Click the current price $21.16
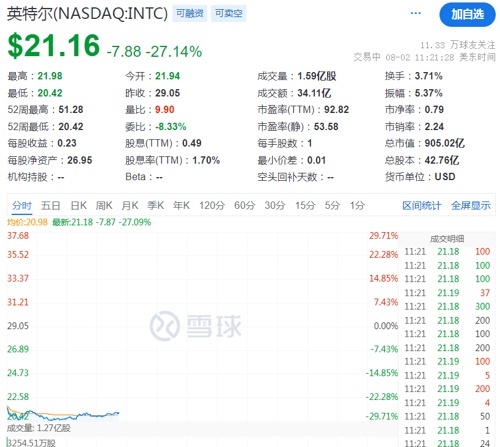The width and height of the screenshot is (500, 447). click(x=54, y=45)
